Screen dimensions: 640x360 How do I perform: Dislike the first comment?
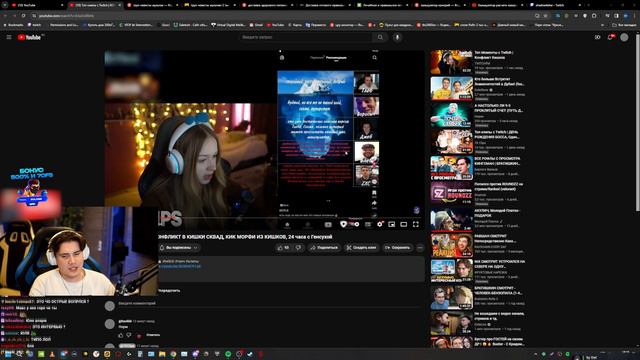pos(129,335)
